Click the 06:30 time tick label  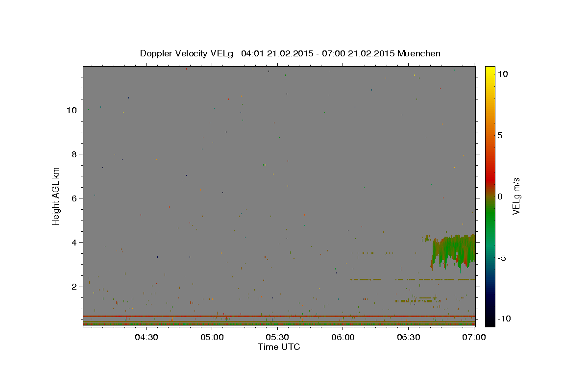[409, 337]
